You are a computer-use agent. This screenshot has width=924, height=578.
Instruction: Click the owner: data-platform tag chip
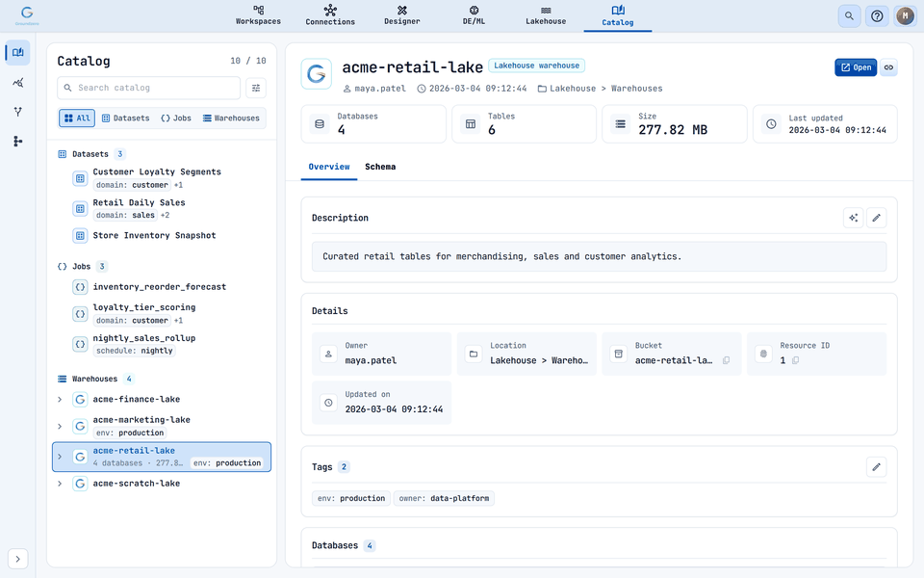coord(444,498)
